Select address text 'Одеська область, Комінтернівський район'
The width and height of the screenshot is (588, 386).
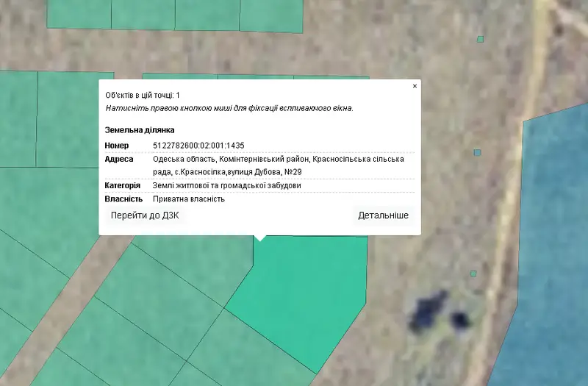tap(231, 159)
